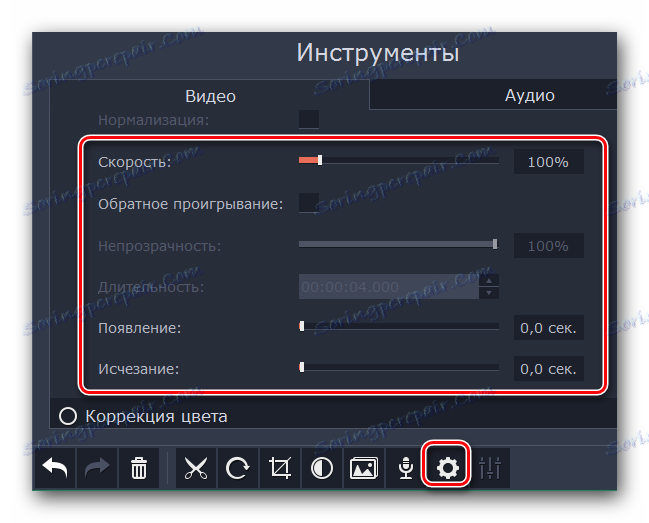Click the Скорость: label

click(x=135, y=162)
